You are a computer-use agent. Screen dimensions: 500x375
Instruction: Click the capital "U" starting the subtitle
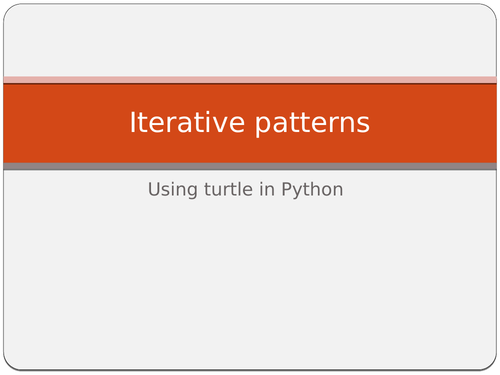154,189
